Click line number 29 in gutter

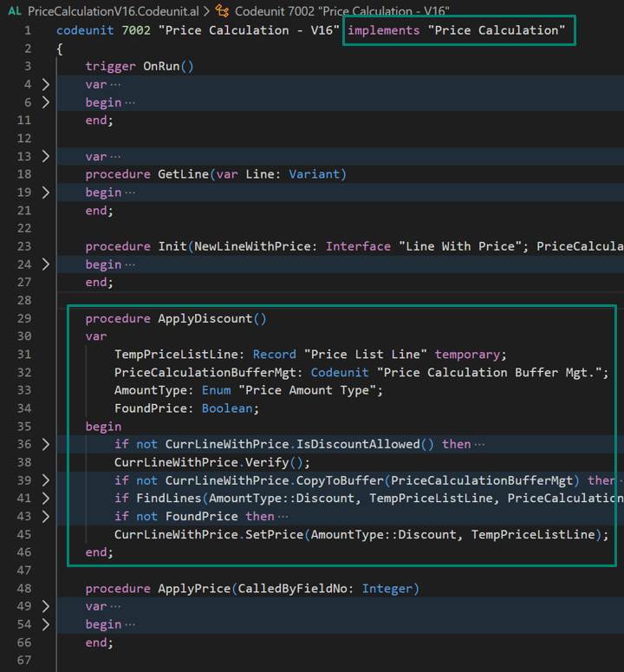(x=24, y=318)
